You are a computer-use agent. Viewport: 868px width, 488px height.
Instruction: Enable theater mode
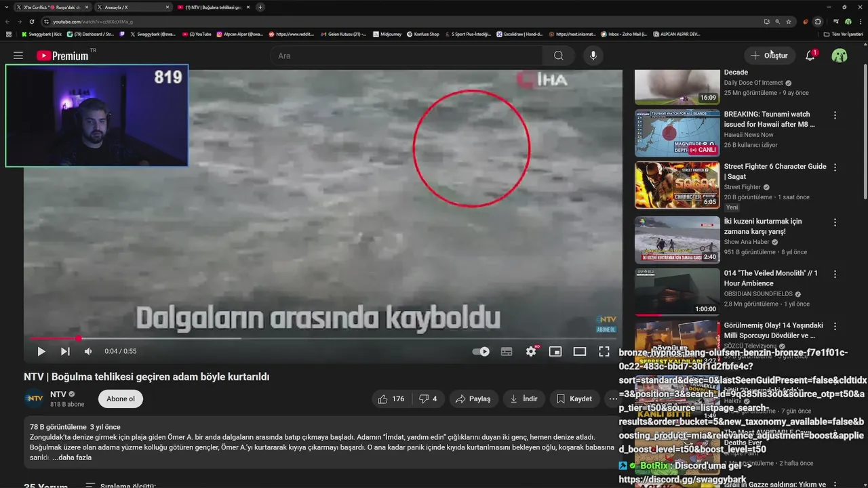580,351
